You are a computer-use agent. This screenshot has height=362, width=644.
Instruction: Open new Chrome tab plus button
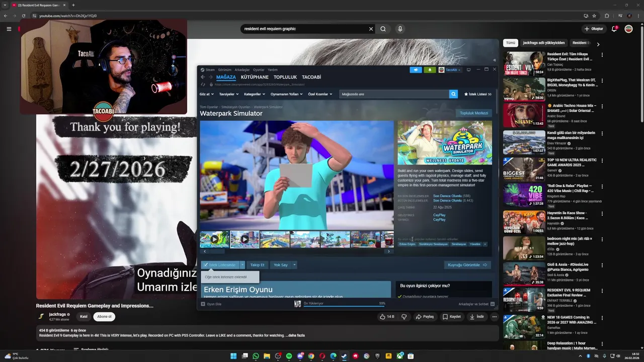pyautogui.click(x=73, y=5)
